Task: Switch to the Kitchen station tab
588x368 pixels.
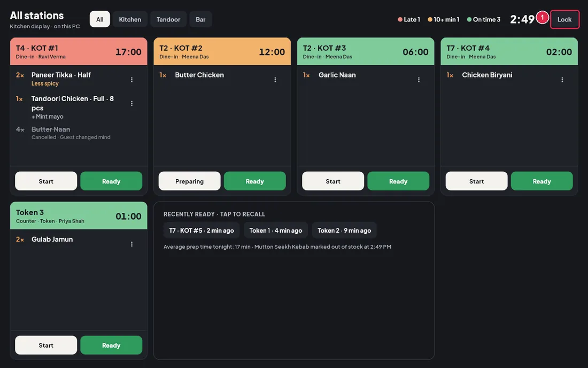Action: click(x=130, y=19)
